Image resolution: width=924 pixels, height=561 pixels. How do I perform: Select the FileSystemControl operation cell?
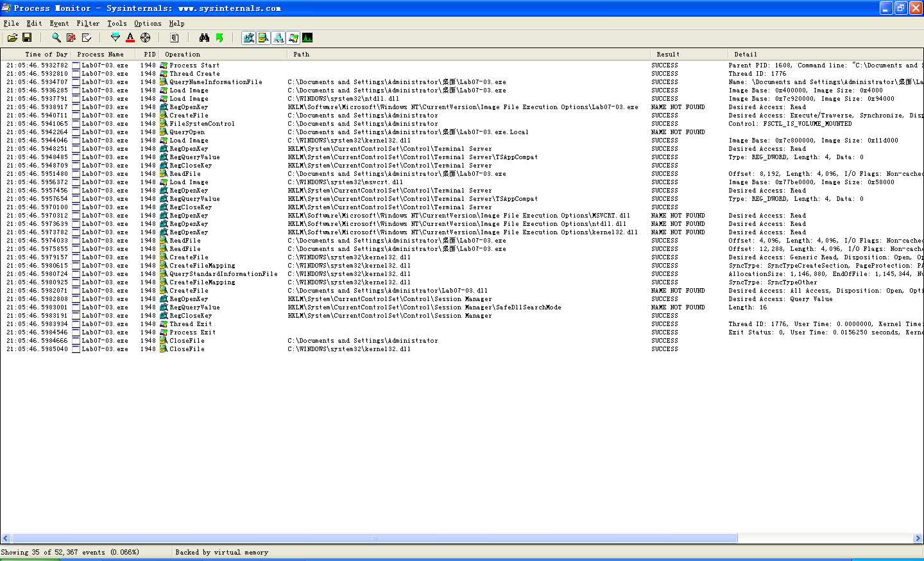point(202,124)
